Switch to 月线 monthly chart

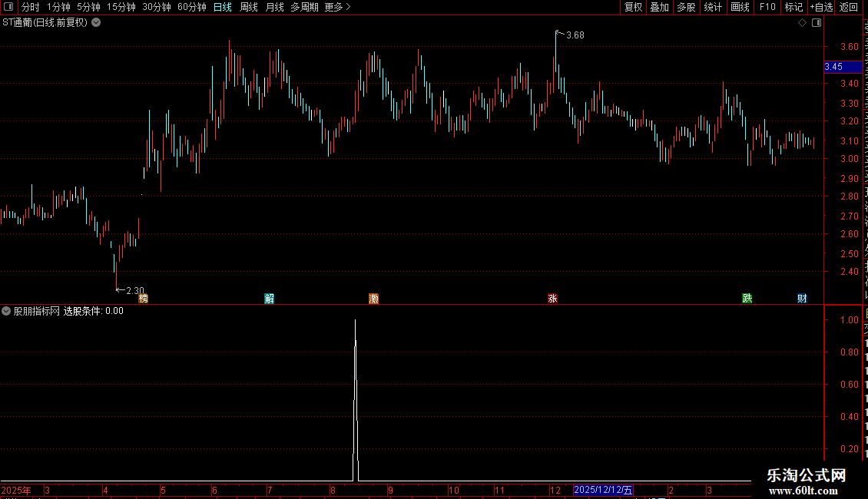pos(274,7)
